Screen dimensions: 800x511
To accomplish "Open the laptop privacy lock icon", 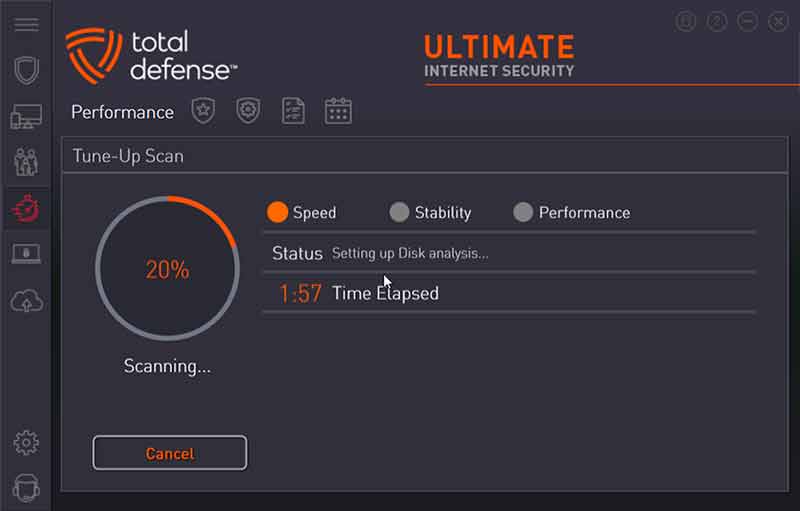I will pyautogui.click(x=26, y=253).
